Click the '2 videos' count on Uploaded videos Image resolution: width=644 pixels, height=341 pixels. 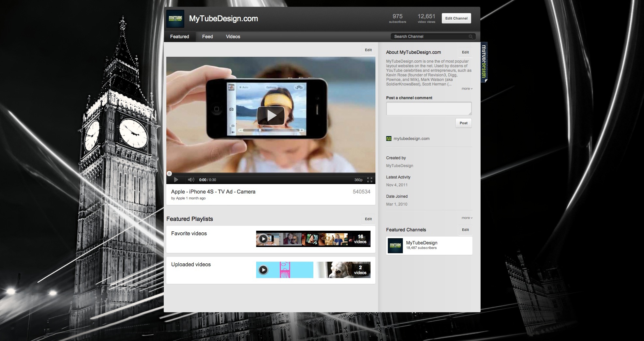point(360,270)
